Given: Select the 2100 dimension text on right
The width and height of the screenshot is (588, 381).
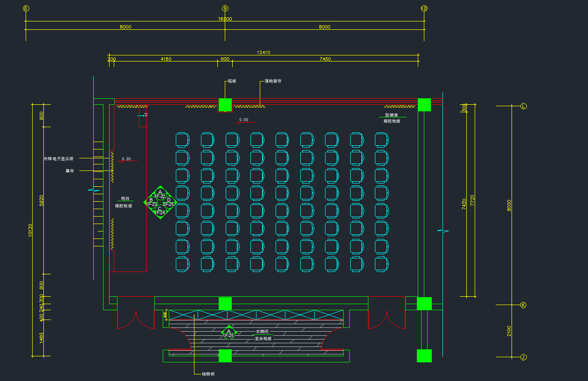Looking at the screenshot, I should tap(509, 331).
